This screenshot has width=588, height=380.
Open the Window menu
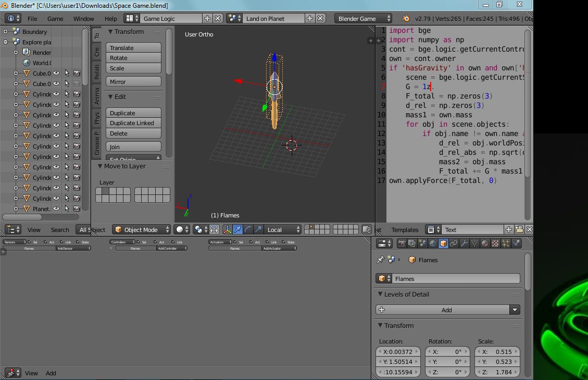(x=84, y=18)
